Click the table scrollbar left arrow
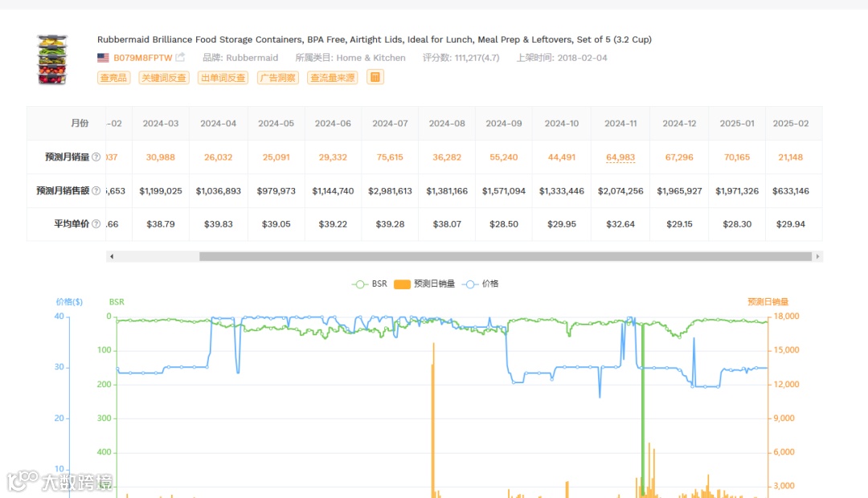 [112, 256]
